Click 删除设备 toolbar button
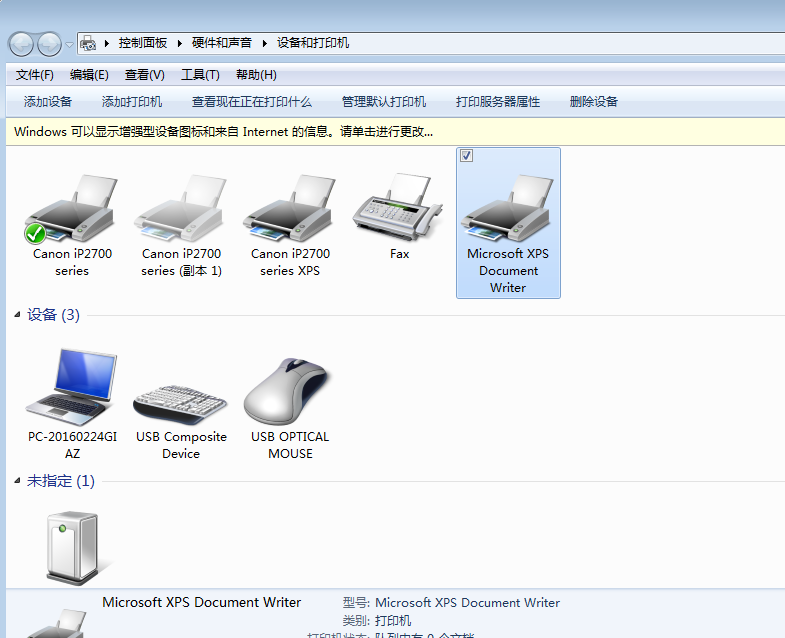The width and height of the screenshot is (785, 638). point(593,102)
